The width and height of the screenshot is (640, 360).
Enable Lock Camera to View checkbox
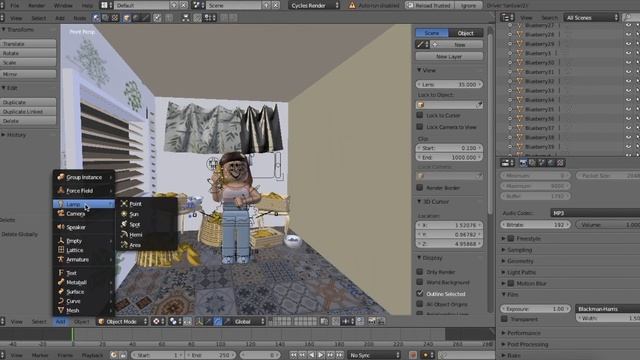420,127
